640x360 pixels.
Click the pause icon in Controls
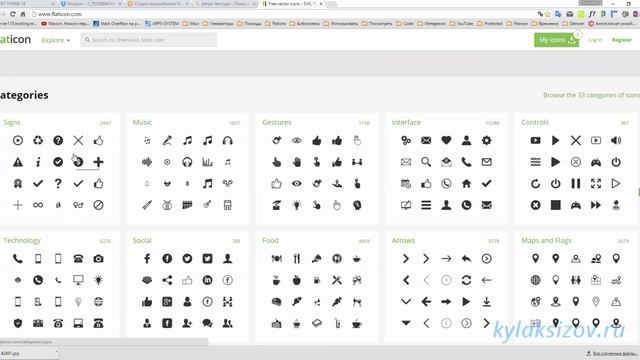point(576,184)
